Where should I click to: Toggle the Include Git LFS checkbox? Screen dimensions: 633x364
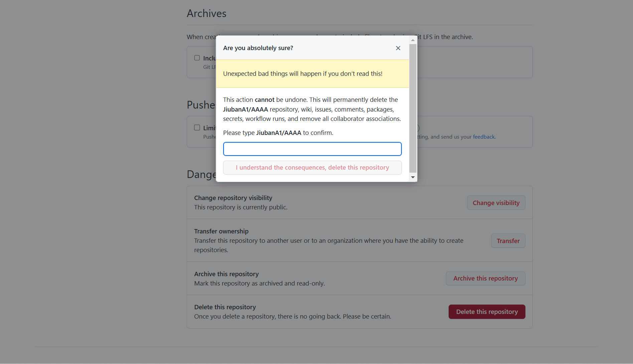point(197,58)
